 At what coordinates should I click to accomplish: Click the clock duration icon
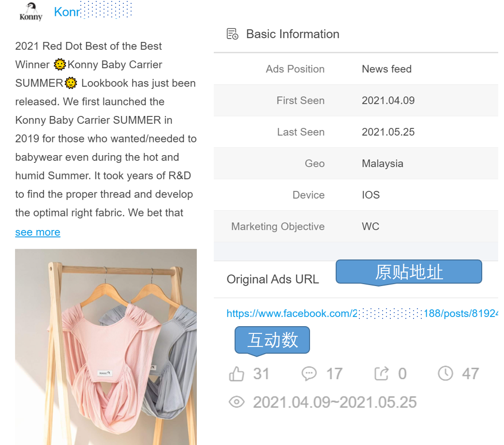pyautogui.click(x=445, y=373)
